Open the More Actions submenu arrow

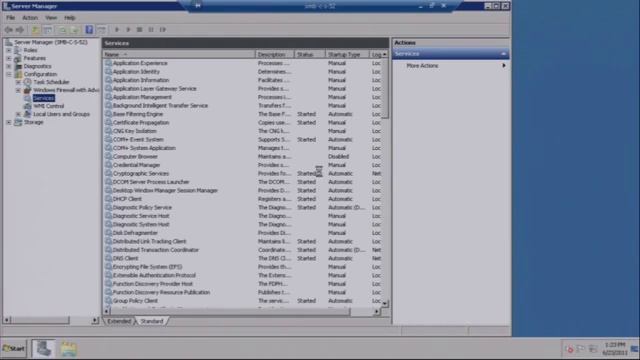(504, 65)
